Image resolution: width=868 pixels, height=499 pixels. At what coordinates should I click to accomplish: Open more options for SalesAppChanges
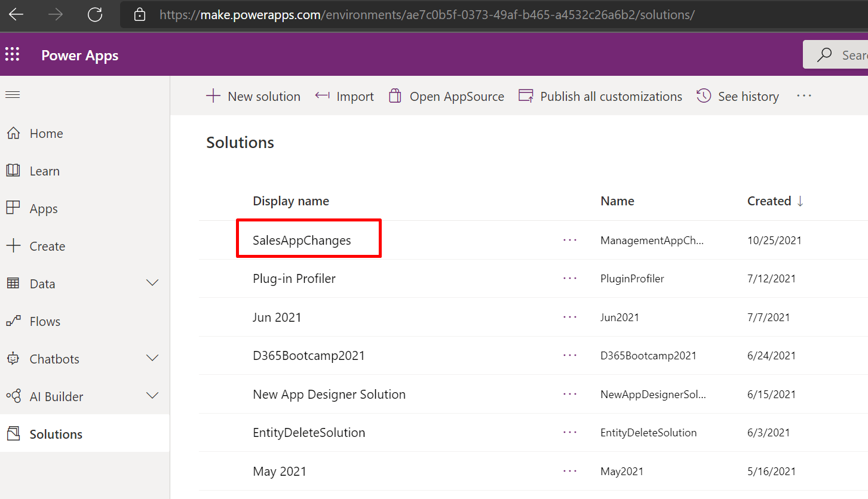570,240
